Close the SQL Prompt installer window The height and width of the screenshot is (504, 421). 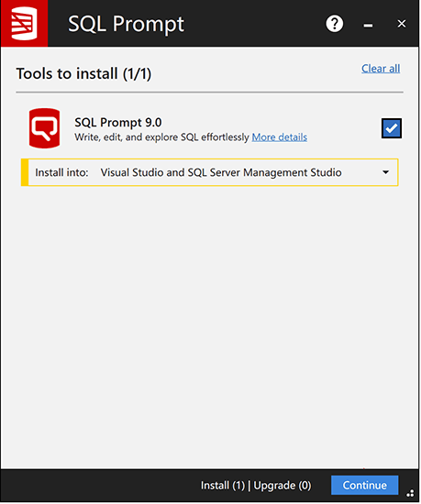point(402,24)
